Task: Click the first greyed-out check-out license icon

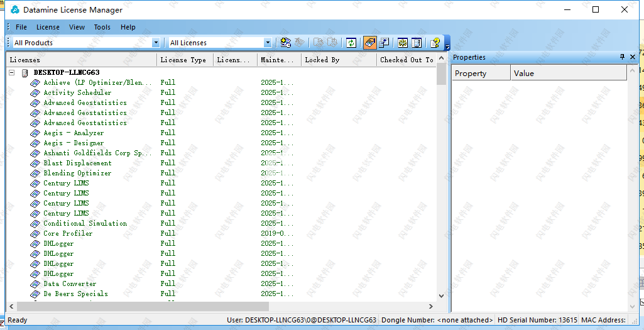Action: click(319, 42)
